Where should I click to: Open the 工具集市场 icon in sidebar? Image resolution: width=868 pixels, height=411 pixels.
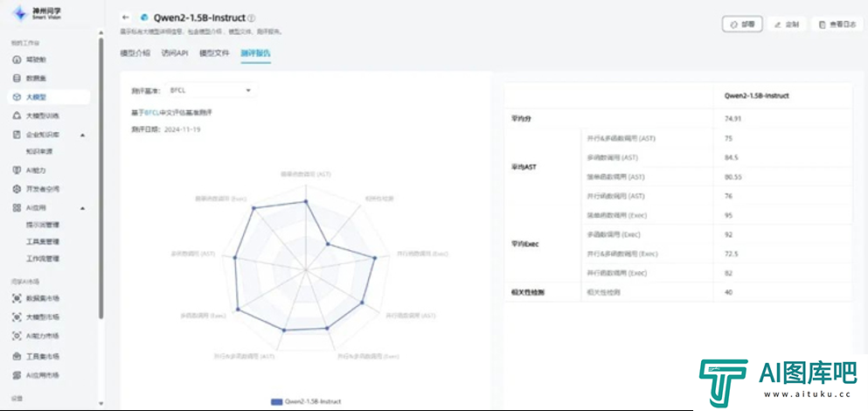pos(17,356)
